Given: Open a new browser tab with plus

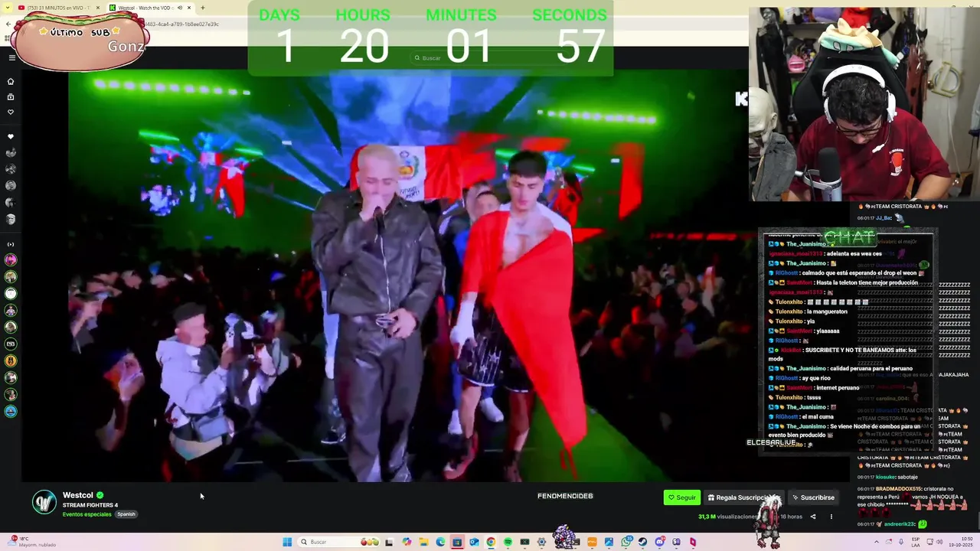Looking at the screenshot, I should point(203,8).
